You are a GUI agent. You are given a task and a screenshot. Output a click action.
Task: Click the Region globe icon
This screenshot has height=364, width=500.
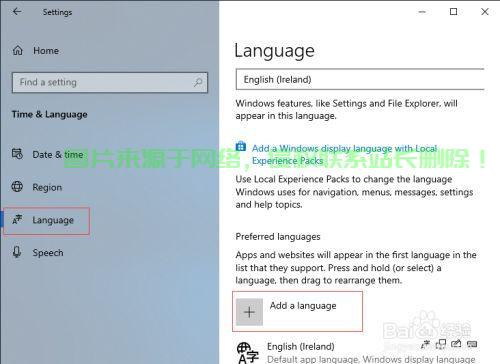tap(17, 186)
